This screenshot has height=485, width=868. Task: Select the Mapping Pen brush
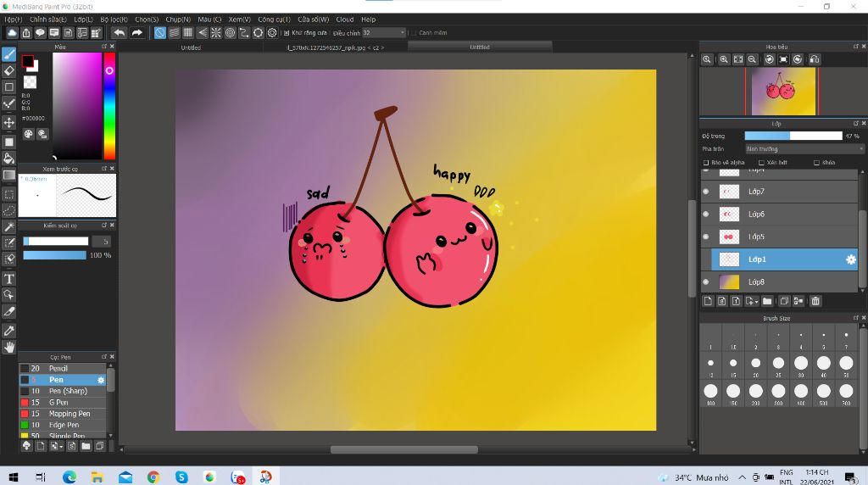62,414
